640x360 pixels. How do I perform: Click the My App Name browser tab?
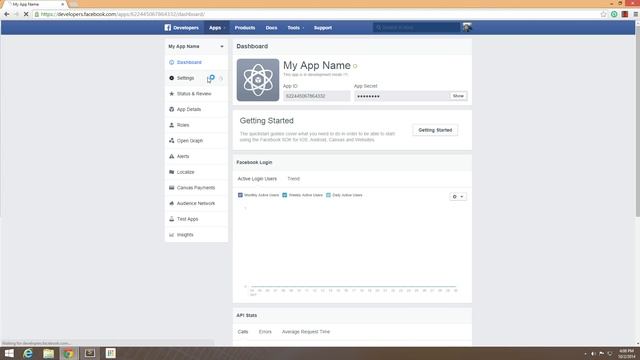coord(35,4)
